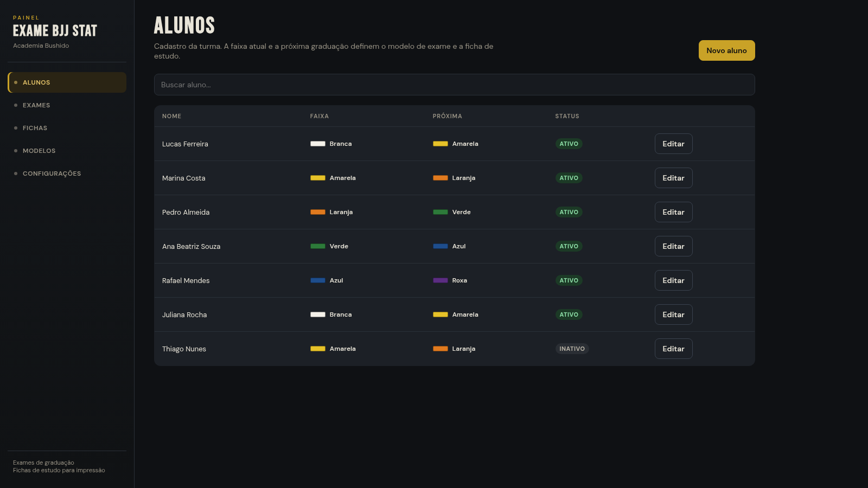Click the Exame BJJ Stat logo title

coord(55,31)
